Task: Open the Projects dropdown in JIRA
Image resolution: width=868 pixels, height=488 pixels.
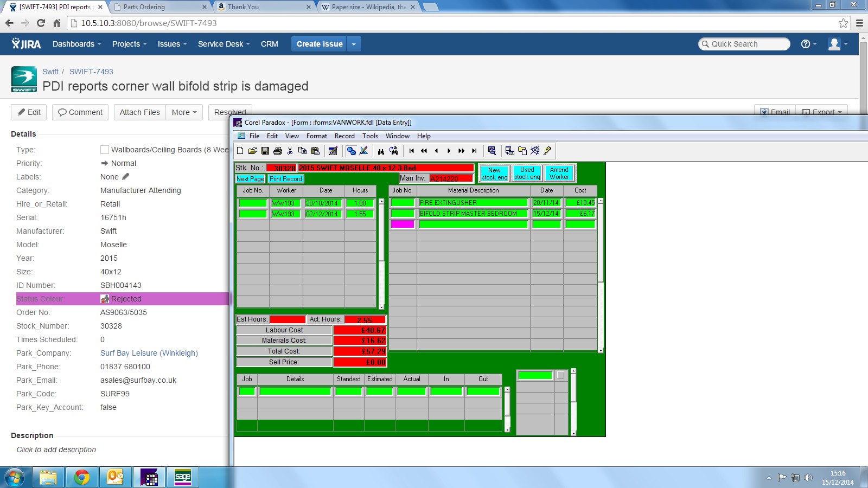Action: click(130, 44)
